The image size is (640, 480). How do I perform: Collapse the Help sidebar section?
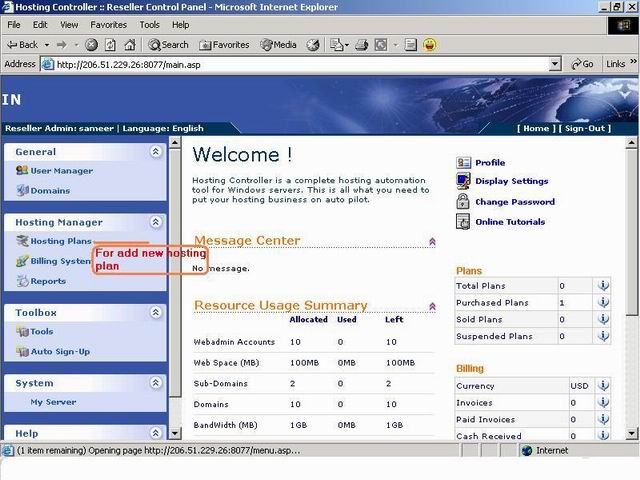pos(156,433)
